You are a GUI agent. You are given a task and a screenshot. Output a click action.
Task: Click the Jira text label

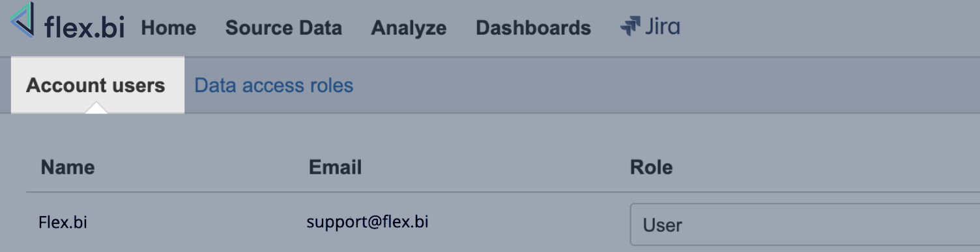click(662, 27)
